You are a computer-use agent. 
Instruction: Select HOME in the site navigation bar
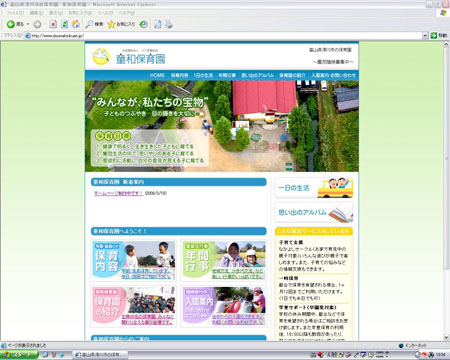pyautogui.click(x=157, y=75)
